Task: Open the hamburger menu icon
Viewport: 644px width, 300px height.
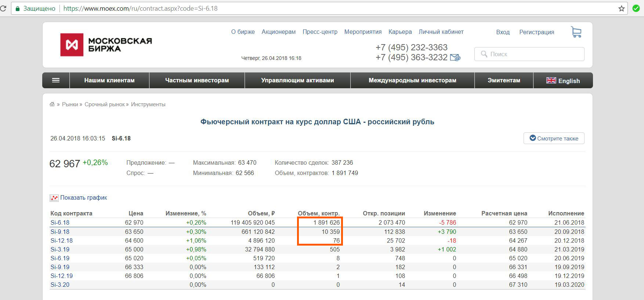Action: pos(56,80)
